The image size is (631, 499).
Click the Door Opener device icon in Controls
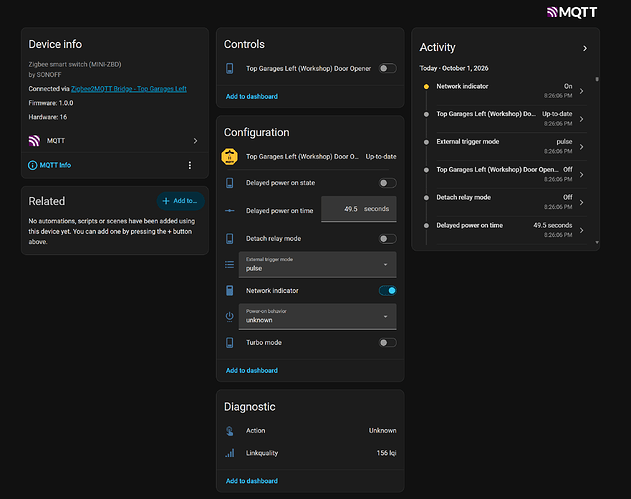click(229, 68)
